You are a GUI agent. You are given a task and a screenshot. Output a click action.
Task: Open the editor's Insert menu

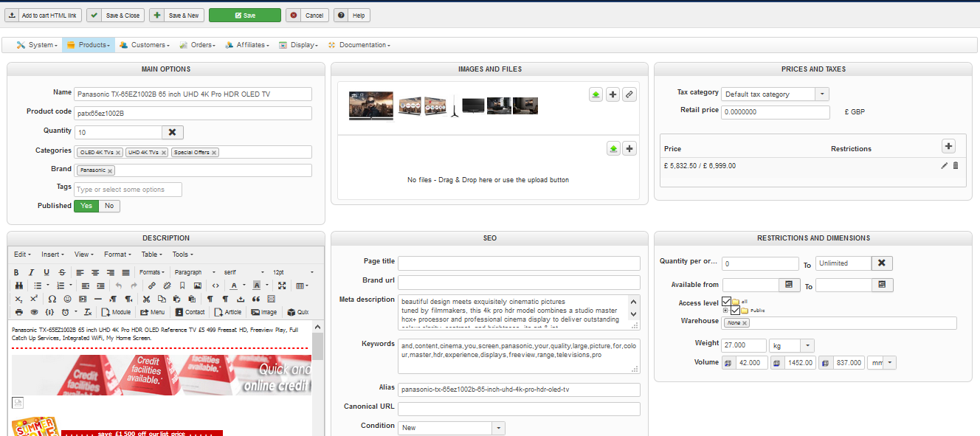click(52, 255)
